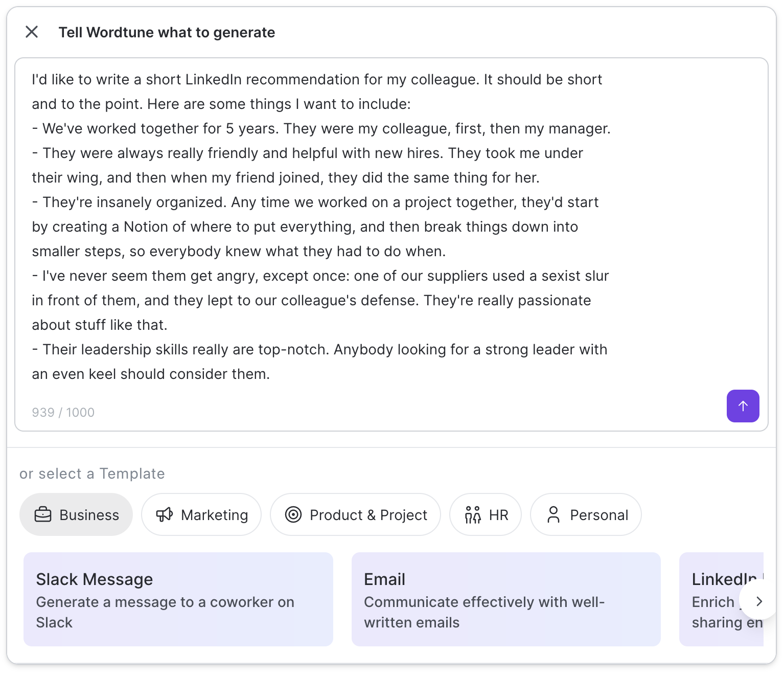Click the person icon on Personal
Screen dimensions: 784x675
coord(553,514)
